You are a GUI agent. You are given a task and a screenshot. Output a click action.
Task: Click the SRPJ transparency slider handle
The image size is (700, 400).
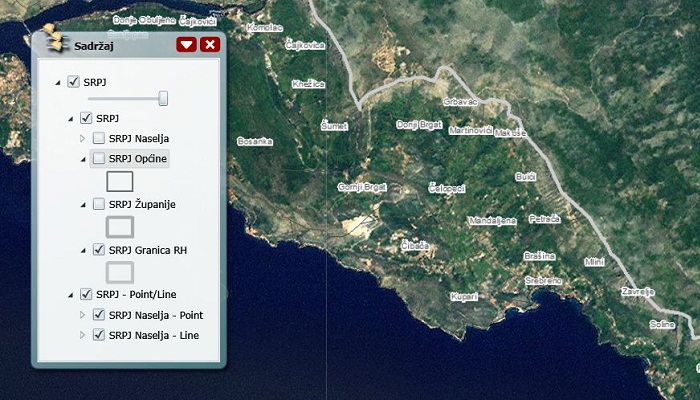163,98
